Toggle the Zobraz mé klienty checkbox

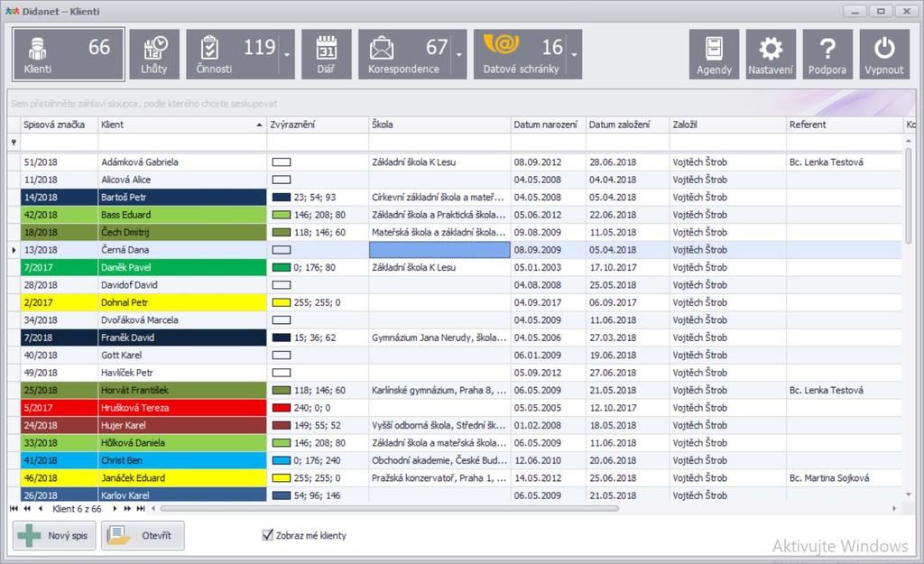tap(267, 535)
